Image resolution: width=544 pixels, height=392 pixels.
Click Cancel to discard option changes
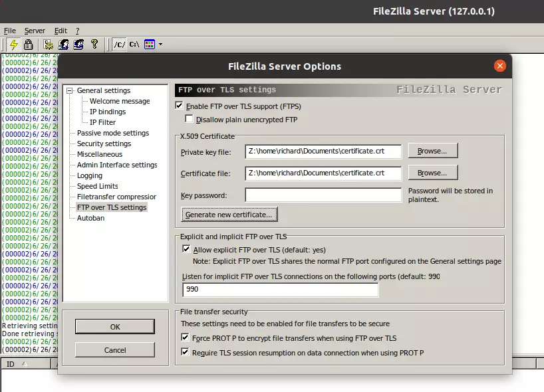tap(115, 350)
